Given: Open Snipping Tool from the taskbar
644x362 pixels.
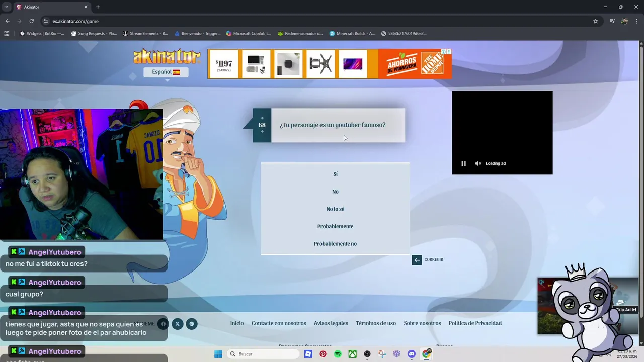Looking at the screenshot, I should [x=382, y=354].
